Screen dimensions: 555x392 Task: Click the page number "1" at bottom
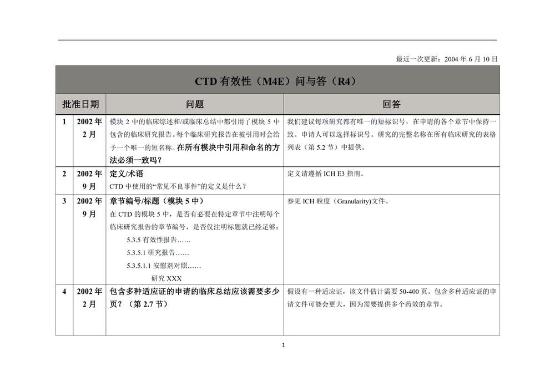coord(283,345)
